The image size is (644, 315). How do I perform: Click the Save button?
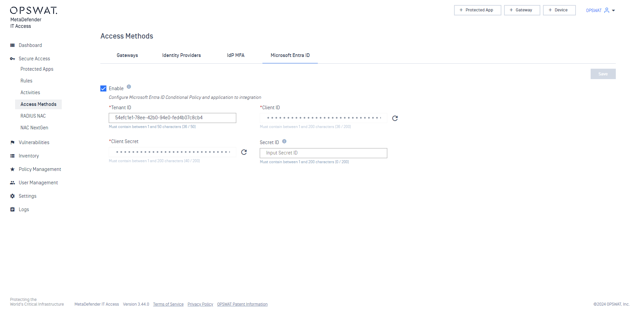click(603, 74)
